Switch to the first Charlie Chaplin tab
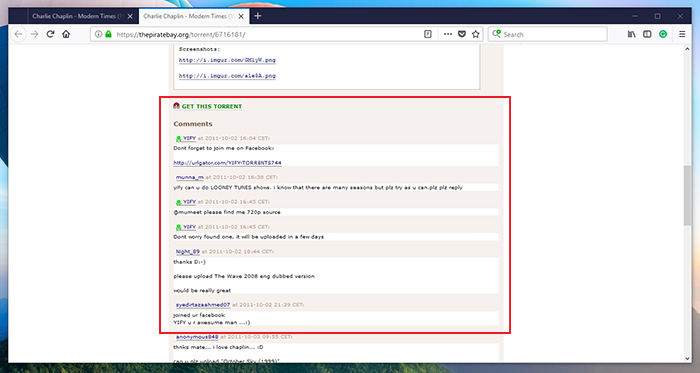The height and width of the screenshot is (373, 700). [x=77, y=16]
